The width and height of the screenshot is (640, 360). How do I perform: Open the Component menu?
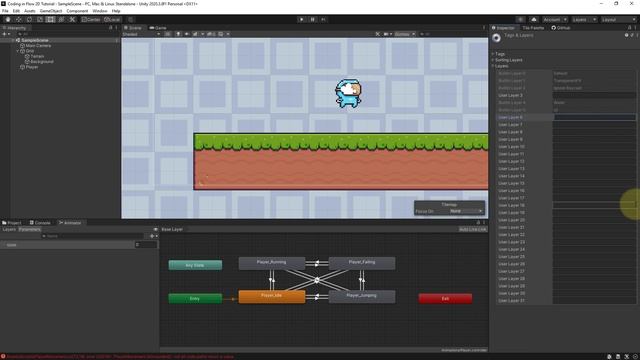pos(77,11)
